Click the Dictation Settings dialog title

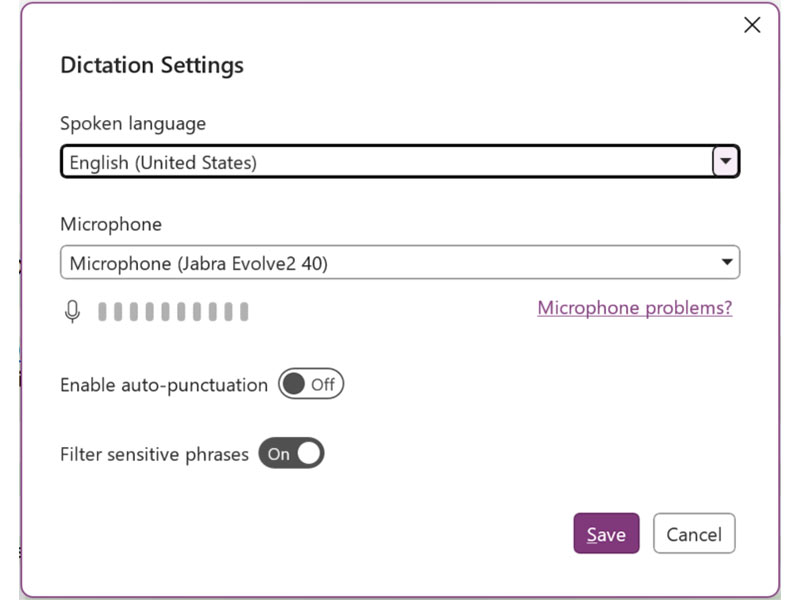[x=152, y=65]
